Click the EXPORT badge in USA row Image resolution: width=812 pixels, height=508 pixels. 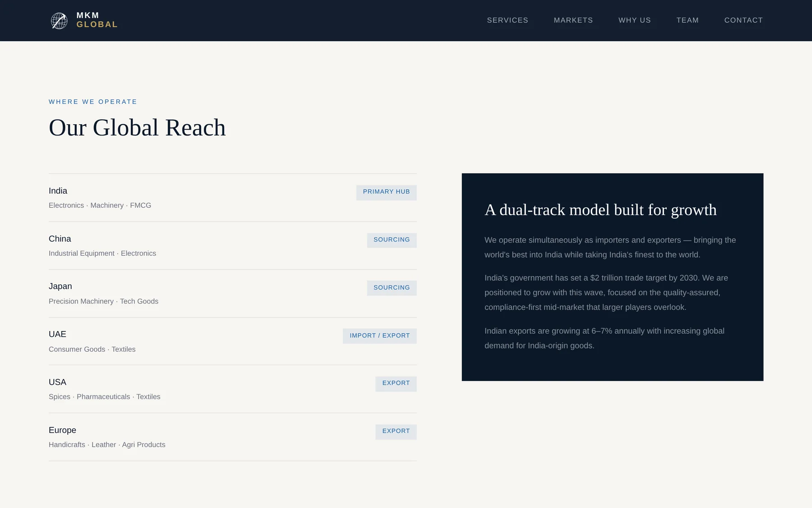(x=396, y=383)
